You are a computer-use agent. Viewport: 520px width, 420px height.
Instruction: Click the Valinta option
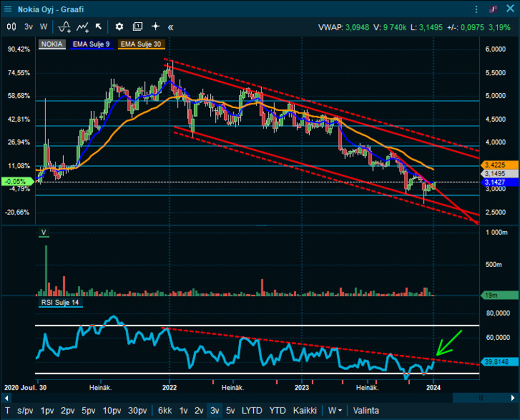366,411
